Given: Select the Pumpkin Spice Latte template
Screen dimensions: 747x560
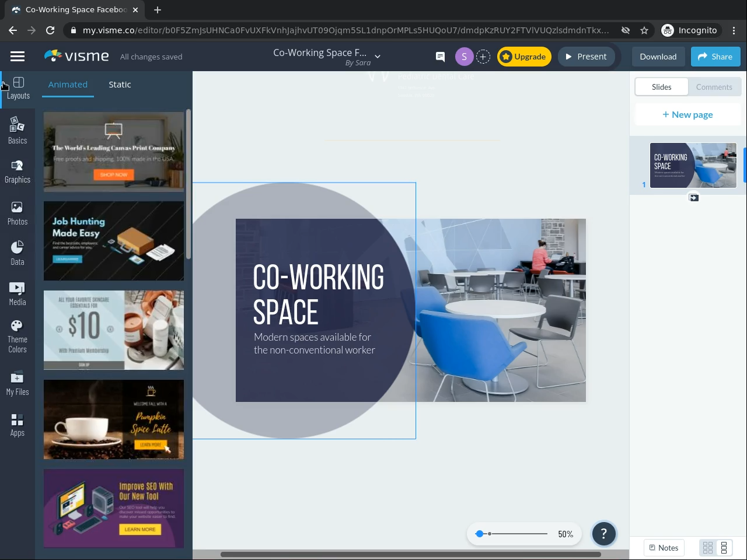Looking at the screenshot, I should 114,419.
